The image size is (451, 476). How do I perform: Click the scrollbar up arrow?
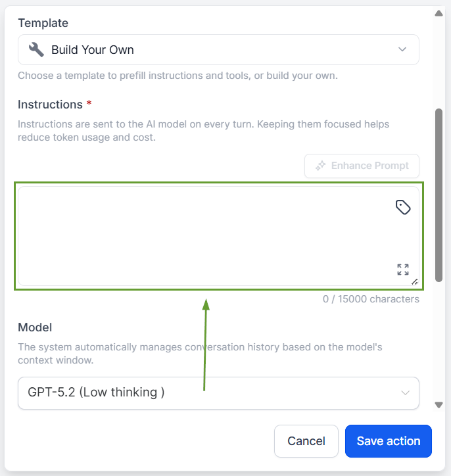click(x=439, y=13)
